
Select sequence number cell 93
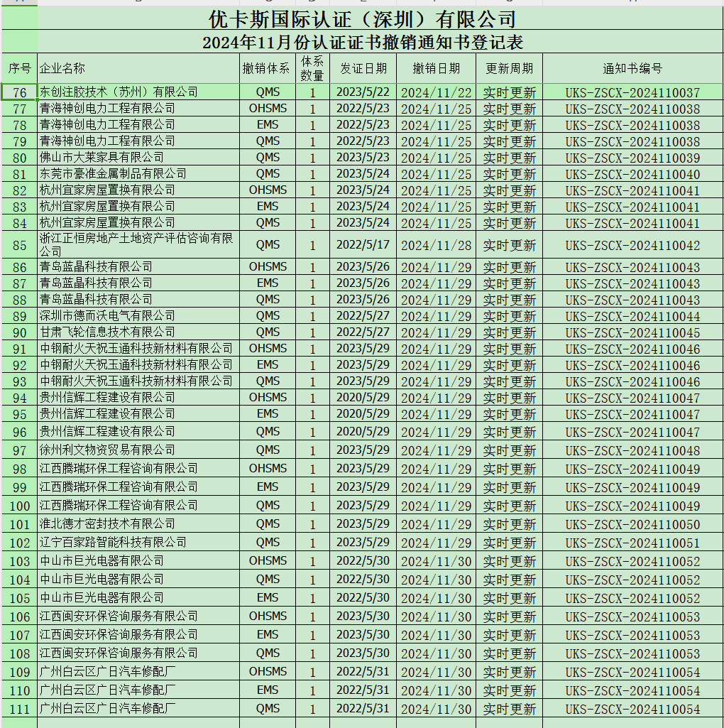click(x=19, y=381)
